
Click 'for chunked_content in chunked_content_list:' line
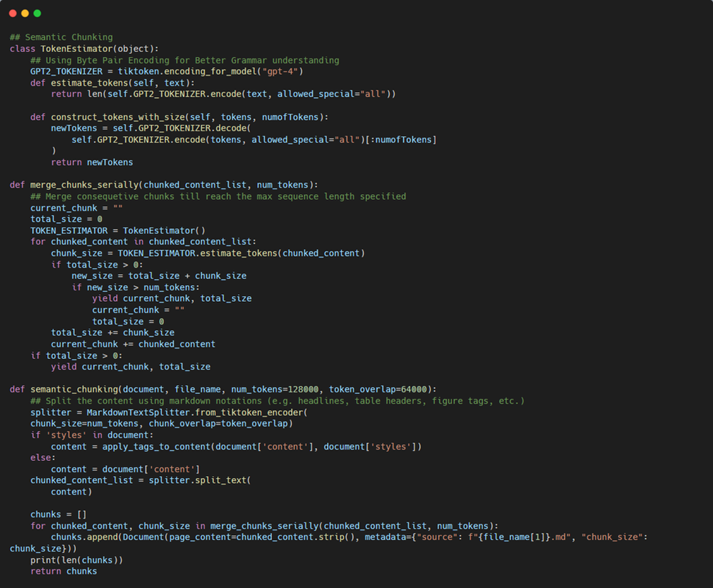click(x=143, y=241)
